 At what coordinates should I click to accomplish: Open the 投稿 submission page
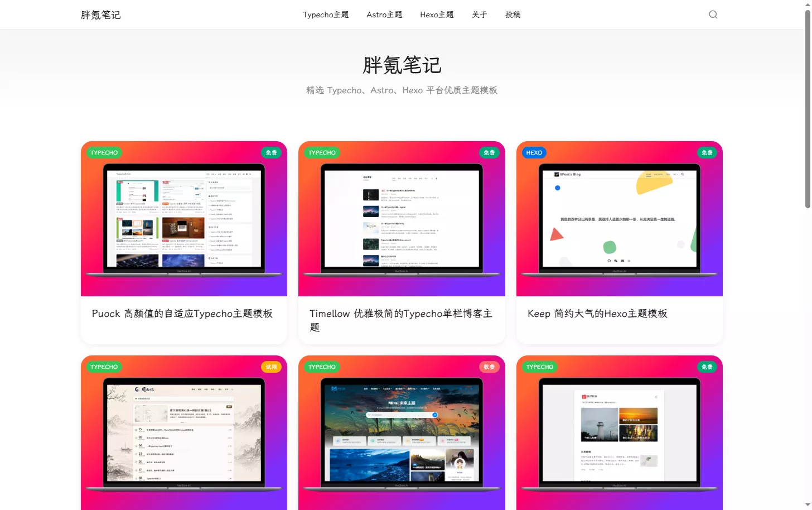513,15
